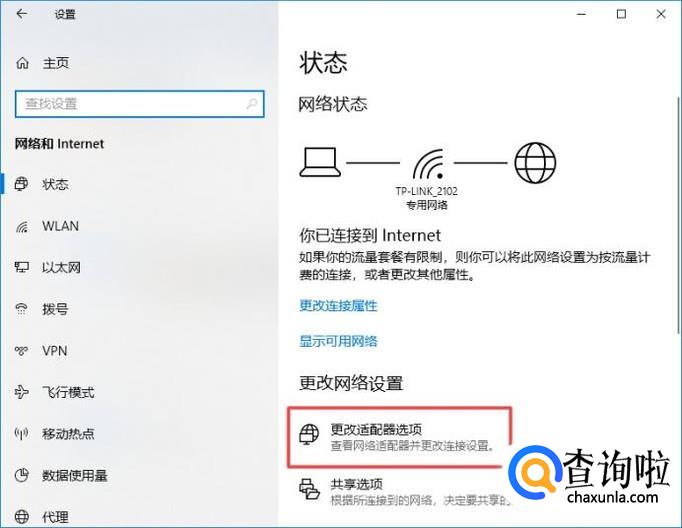
Task: Click the 显示可用网络 link
Action: coord(338,341)
